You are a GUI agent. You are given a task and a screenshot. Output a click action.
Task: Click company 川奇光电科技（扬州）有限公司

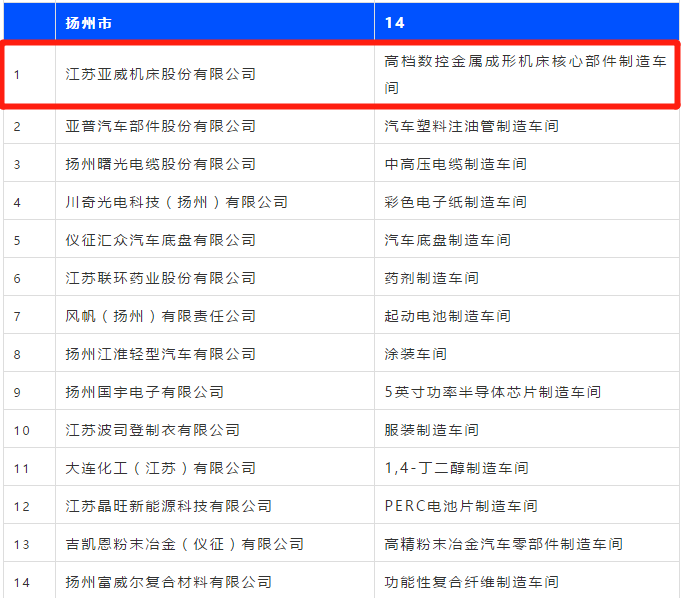tap(177, 202)
